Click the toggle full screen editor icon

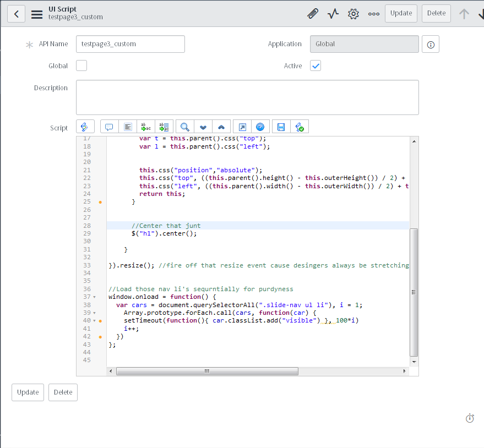click(242, 127)
